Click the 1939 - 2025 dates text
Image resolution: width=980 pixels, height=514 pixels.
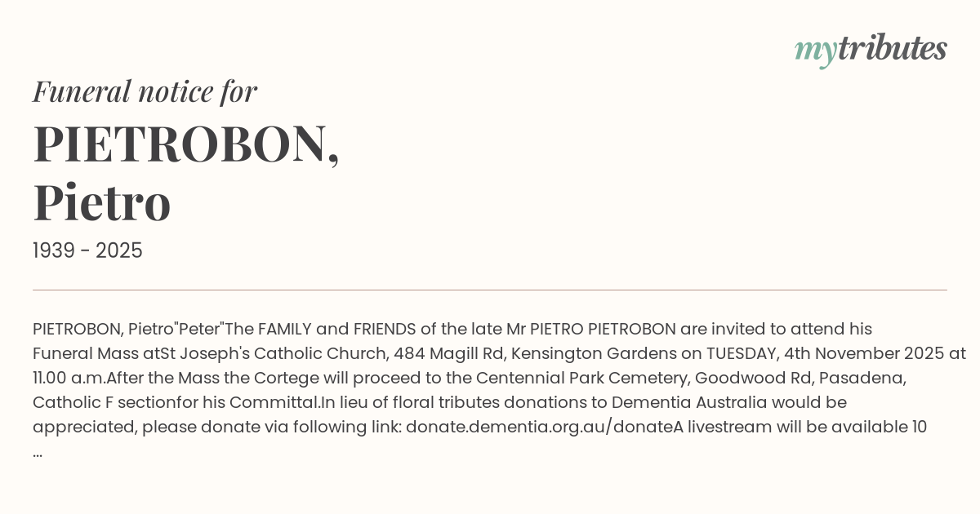pos(87,251)
